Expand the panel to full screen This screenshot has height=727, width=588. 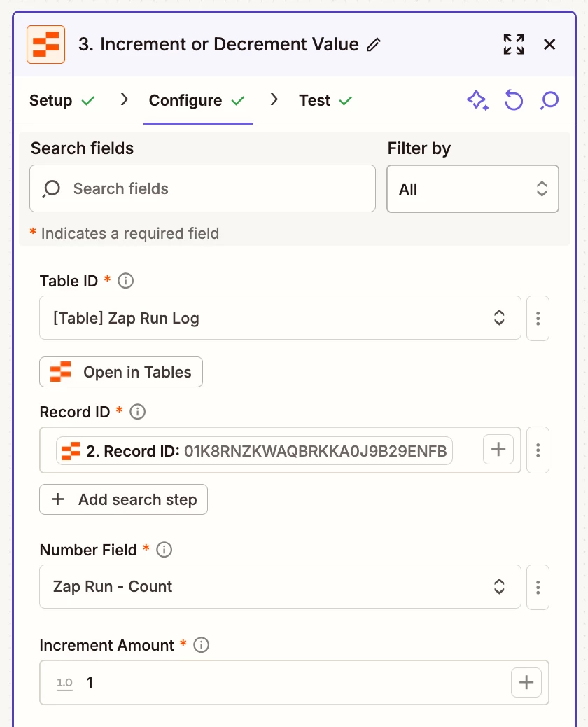[x=514, y=45]
